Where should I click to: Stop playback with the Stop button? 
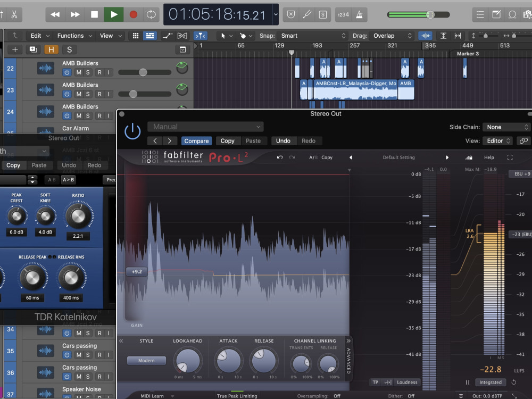coord(94,14)
